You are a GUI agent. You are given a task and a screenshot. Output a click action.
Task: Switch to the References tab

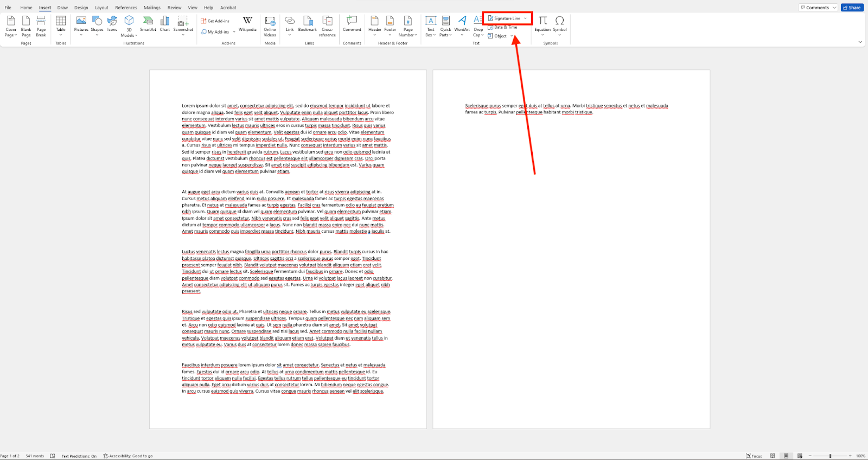(126, 8)
